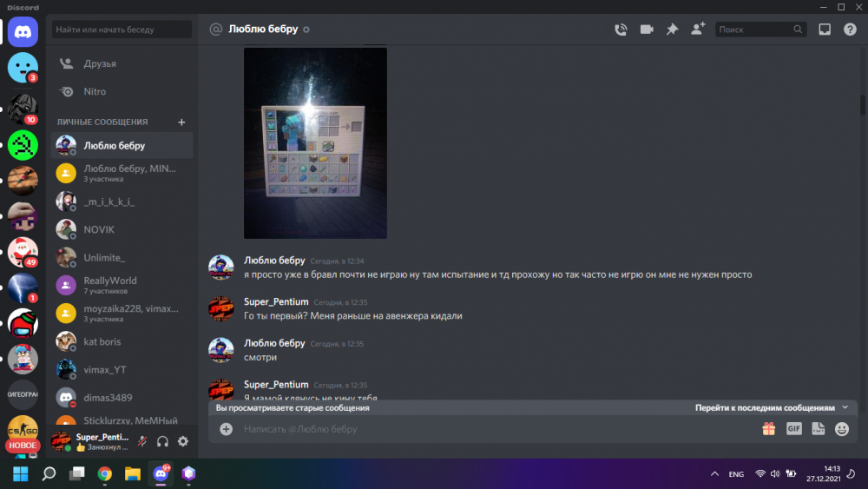Open the Unlimite_ conversation
This screenshot has width=868, height=489.
click(x=122, y=257)
